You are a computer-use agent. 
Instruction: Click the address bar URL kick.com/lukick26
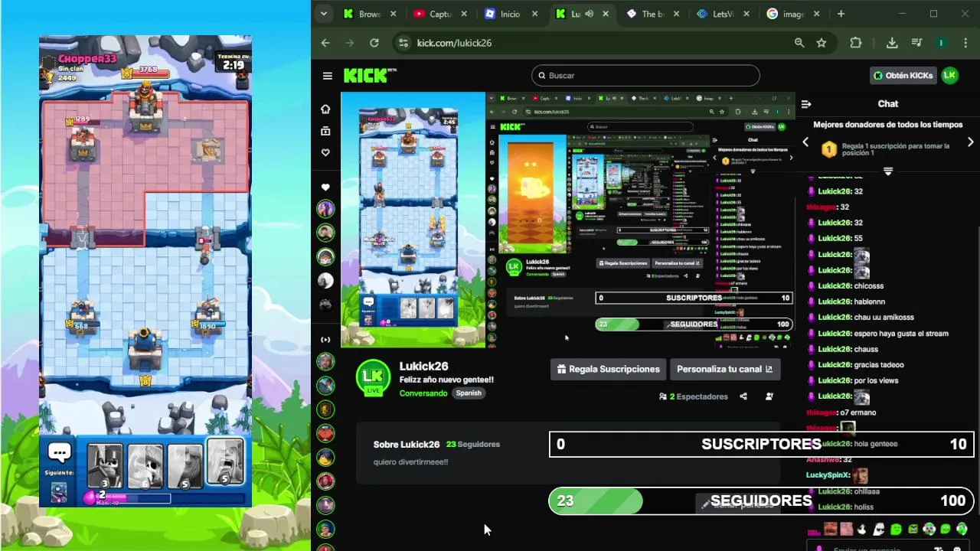(x=454, y=43)
